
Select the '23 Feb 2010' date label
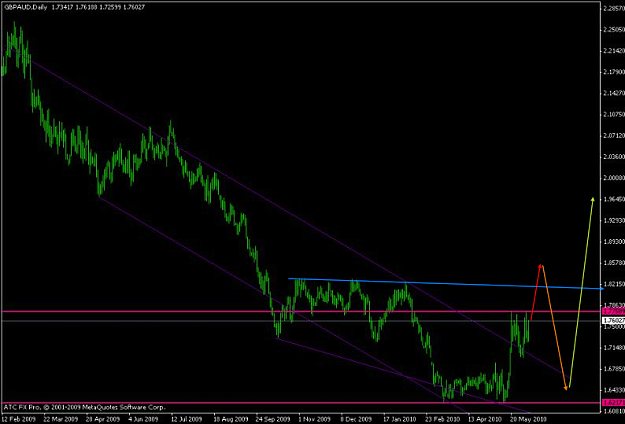(442, 420)
